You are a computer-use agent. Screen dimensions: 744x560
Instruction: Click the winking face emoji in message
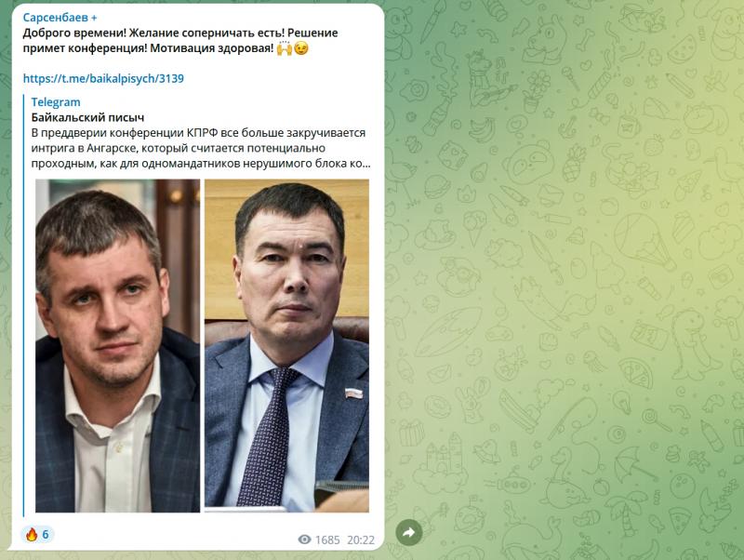pos(300,48)
